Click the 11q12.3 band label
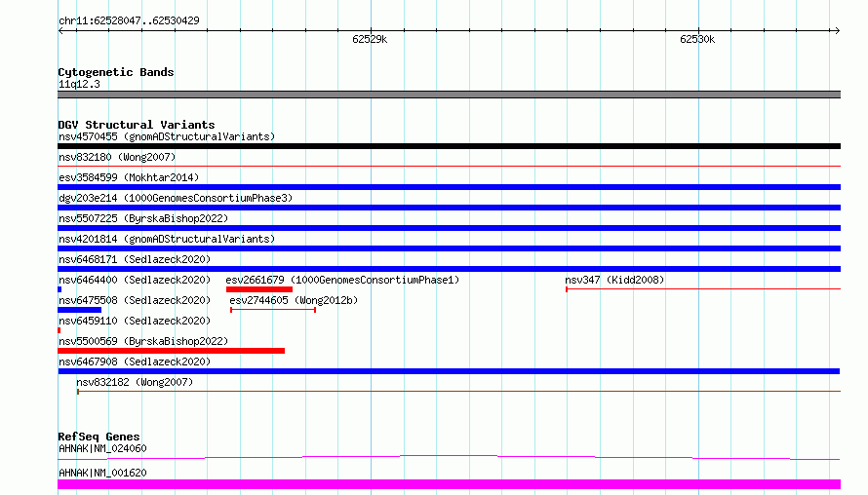 pos(79,84)
